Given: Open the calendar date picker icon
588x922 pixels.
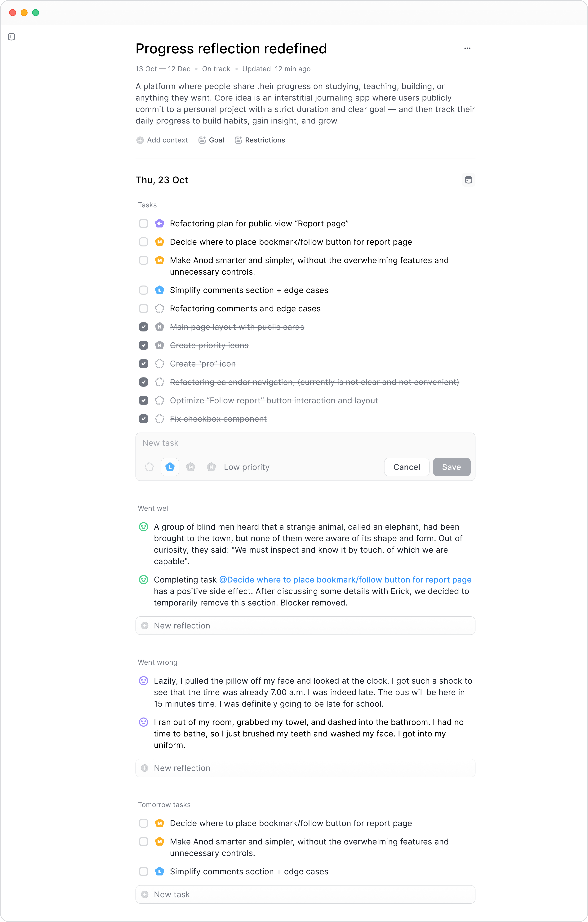Looking at the screenshot, I should click(468, 180).
